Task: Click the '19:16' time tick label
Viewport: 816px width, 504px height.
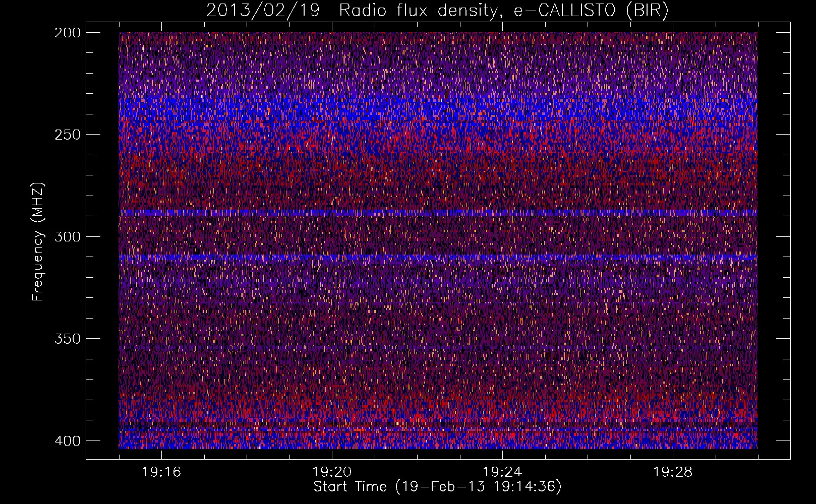Action: click(161, 472)
